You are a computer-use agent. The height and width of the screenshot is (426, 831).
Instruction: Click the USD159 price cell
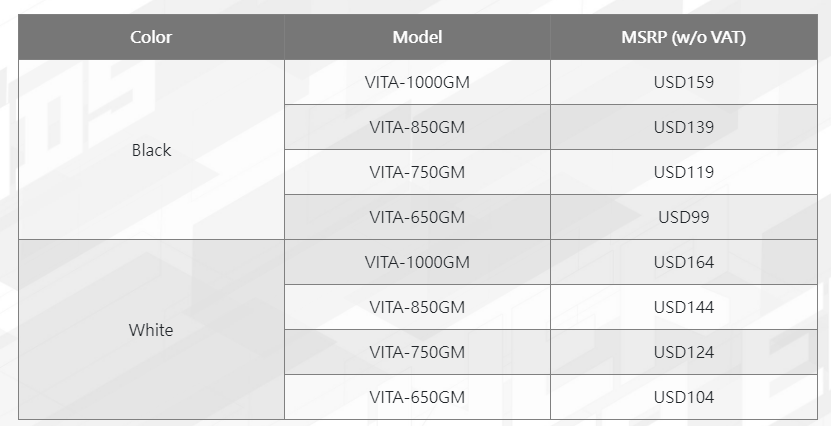pos(684,82)
